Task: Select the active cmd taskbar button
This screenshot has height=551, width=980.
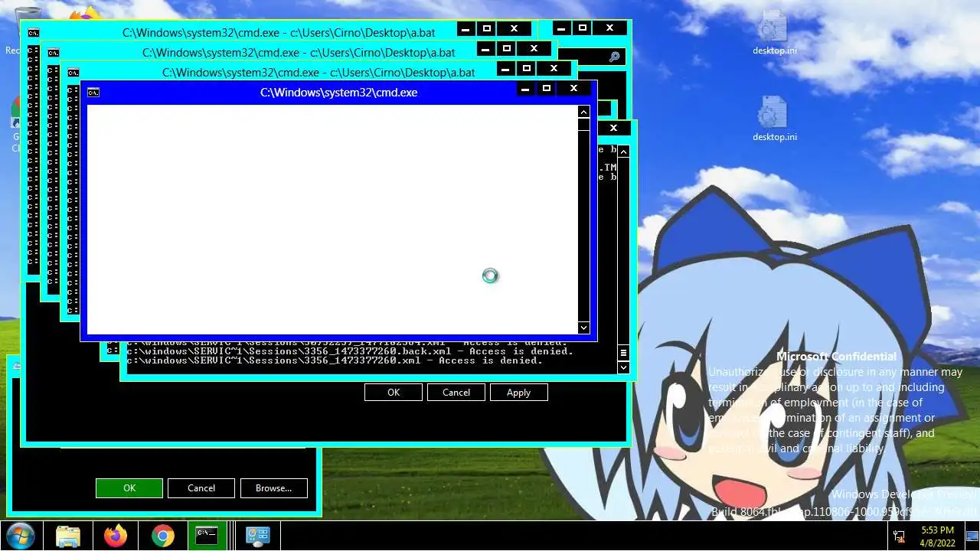Action: pyautogui.click(x=207, y=536)
